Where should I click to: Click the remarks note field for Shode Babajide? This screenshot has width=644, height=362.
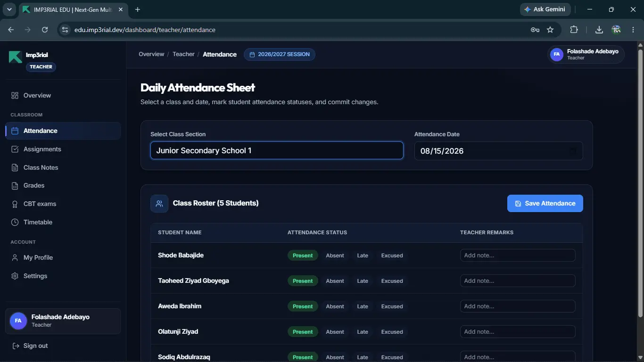(518, 255)
